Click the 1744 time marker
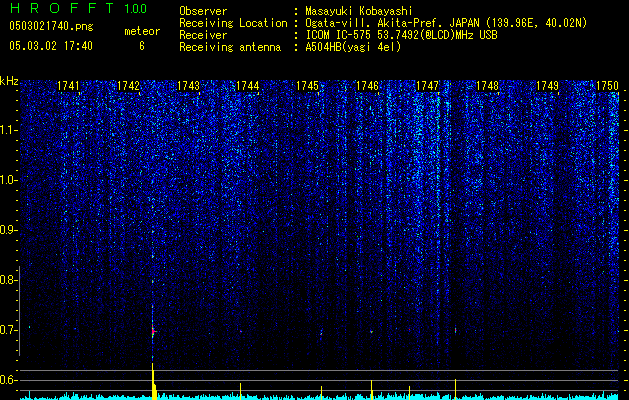The image size is (629, 400). click(248, 86)
